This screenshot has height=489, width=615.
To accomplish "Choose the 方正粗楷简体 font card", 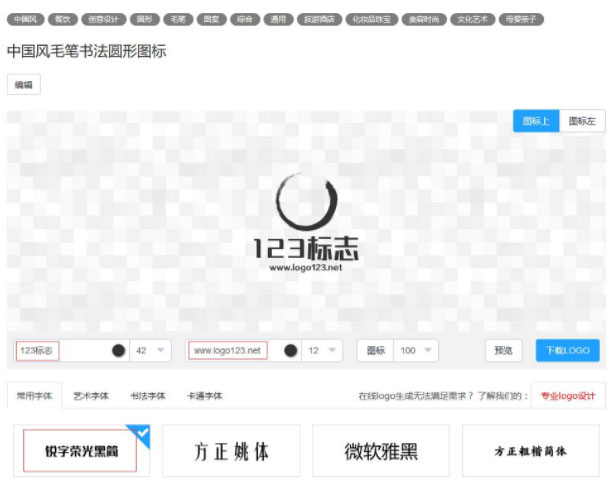I will click(x=531, y=451).
